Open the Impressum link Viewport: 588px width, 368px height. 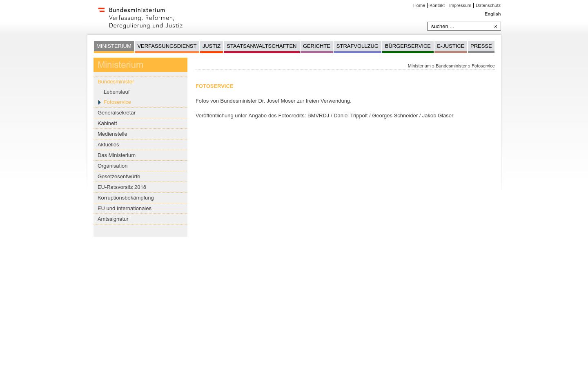460,5
